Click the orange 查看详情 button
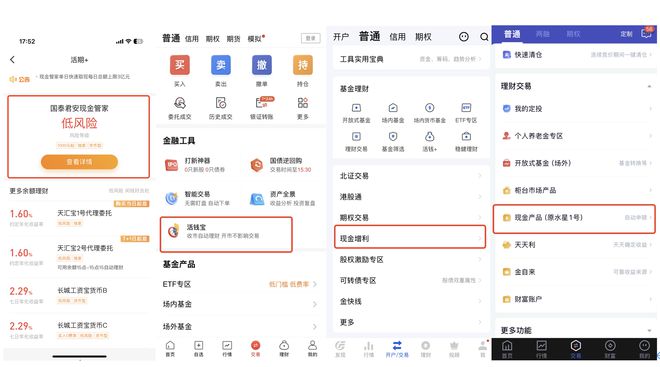 [79, 162]
